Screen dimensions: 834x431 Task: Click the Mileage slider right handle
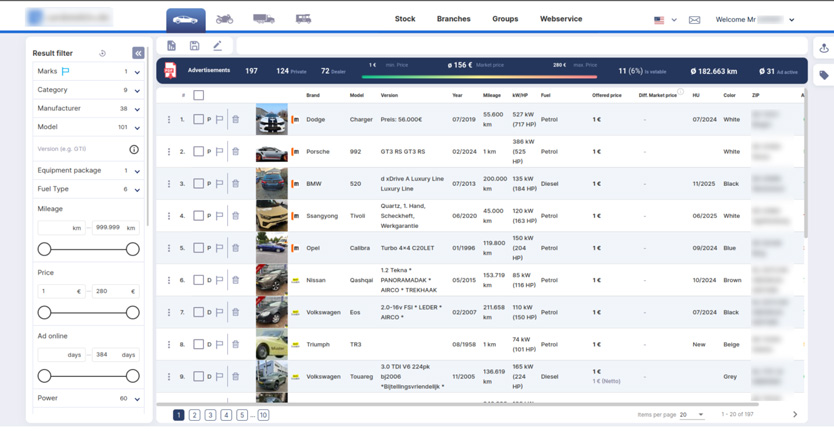pos(132,249)
